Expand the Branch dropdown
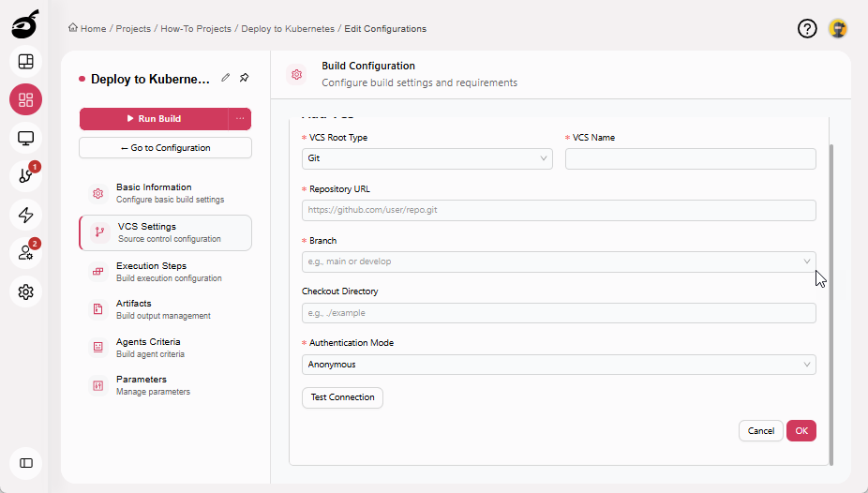 pyautogui.click(x=559, y=261)
